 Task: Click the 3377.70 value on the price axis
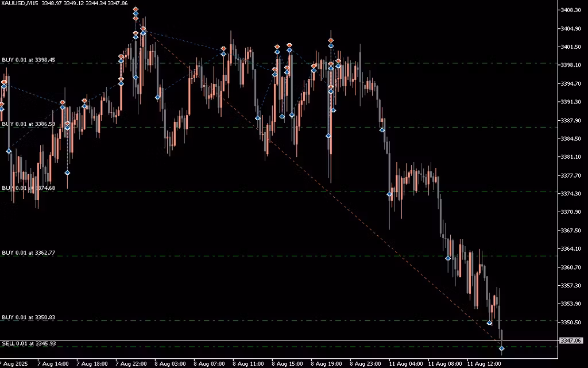click(570, 175)
